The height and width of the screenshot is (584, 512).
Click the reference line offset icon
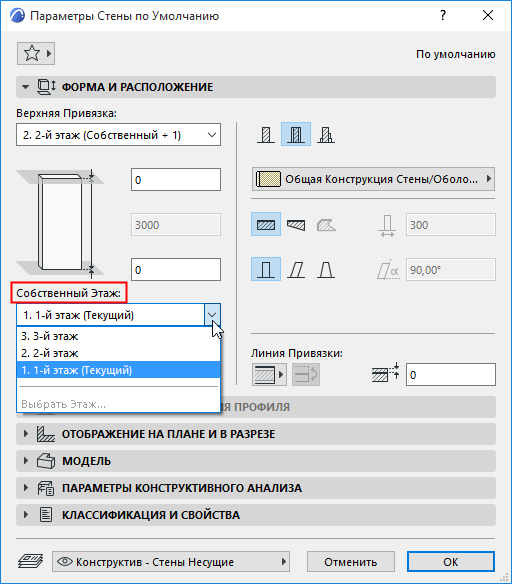pos(385,373)
